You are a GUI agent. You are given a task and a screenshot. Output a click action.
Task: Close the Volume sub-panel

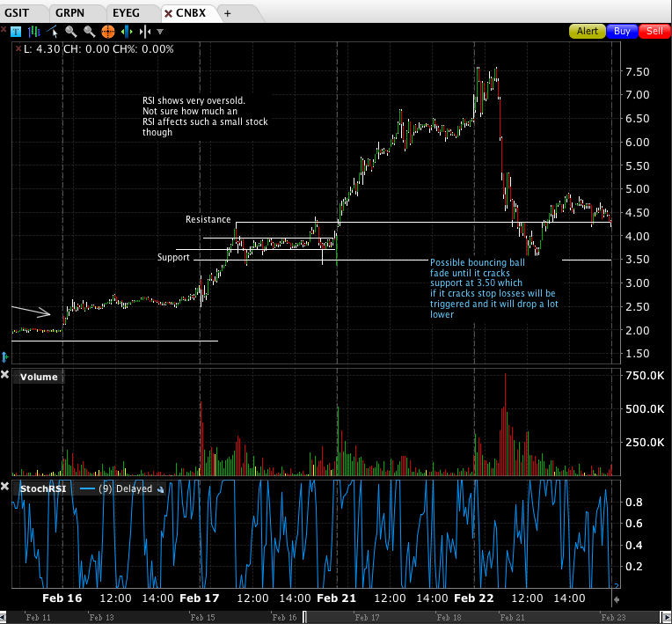(4, 375)
